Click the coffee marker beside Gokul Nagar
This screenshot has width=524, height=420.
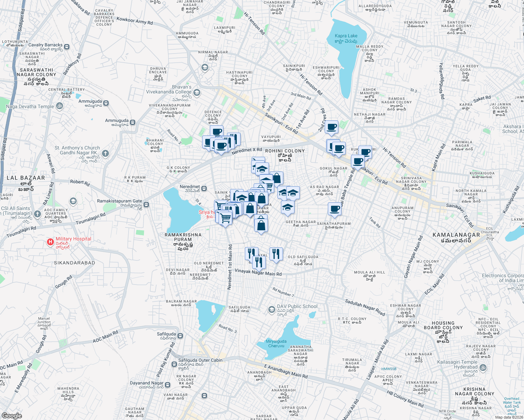point(357,161)
